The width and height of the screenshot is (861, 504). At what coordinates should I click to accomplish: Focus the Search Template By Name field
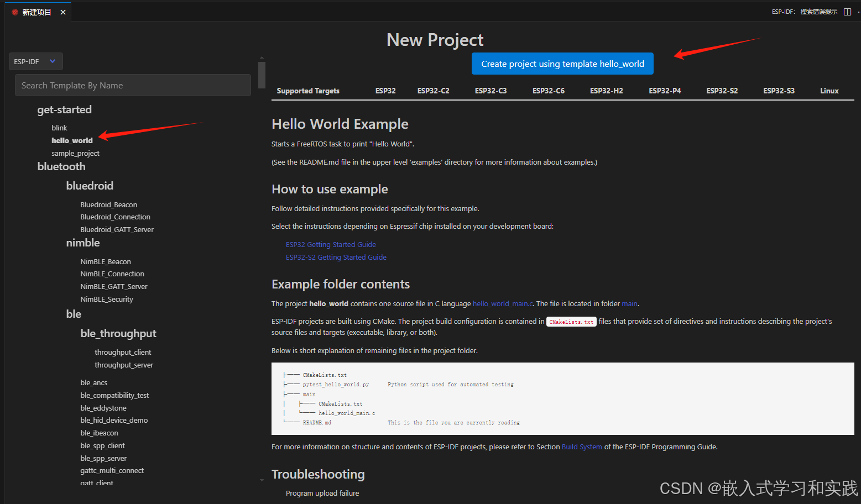pos(133,85)
